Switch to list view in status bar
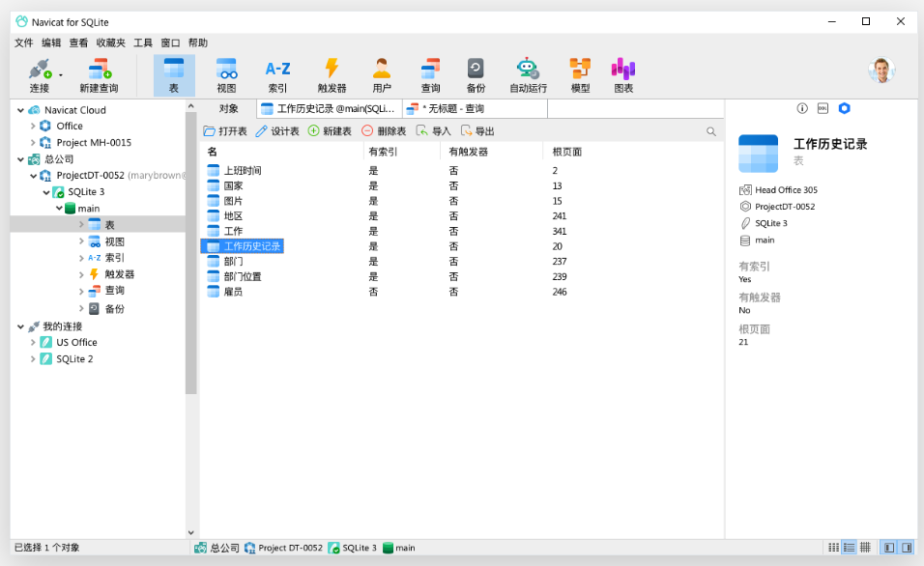Image resolution: width=924 pixels, height=566 pixels. click(850, 548)
